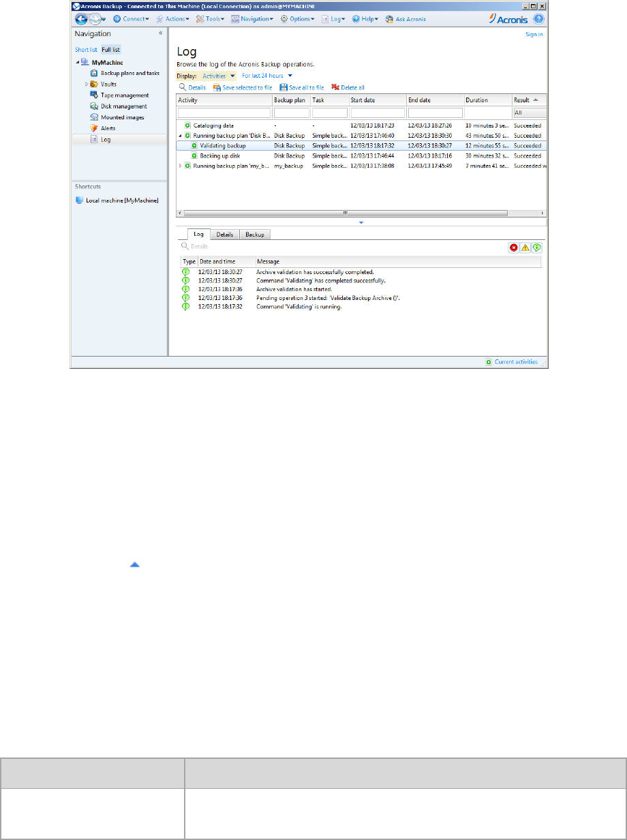Viewport: 627px width, 840px height.
Task: Click Save selected to file
Action: [x=243, y=88]
